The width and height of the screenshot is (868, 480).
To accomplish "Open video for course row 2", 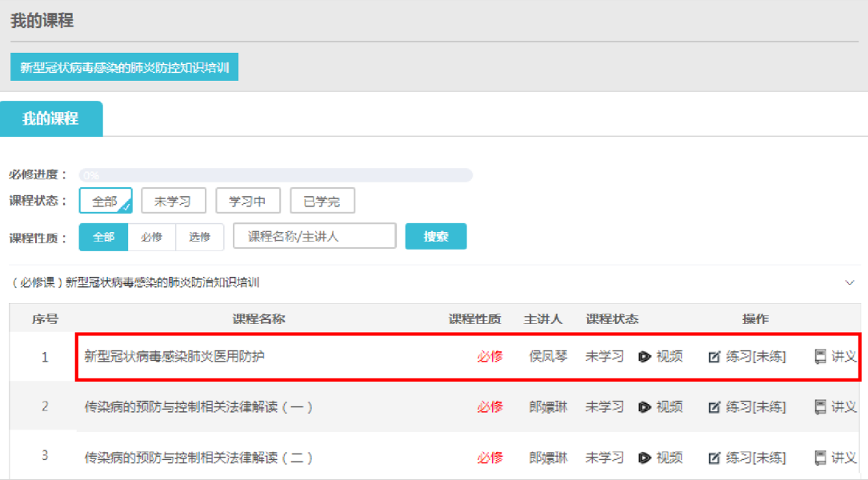I will pos(661,407).
